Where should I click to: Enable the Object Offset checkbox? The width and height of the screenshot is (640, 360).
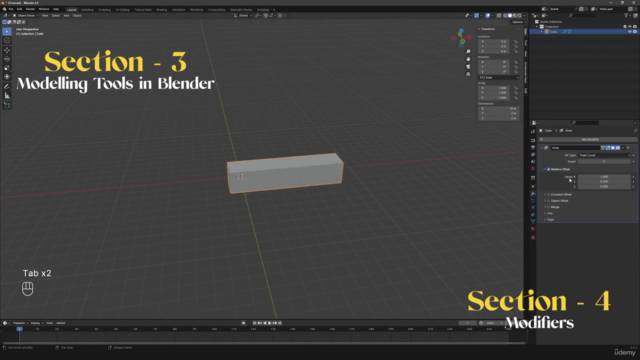(548, 201)
